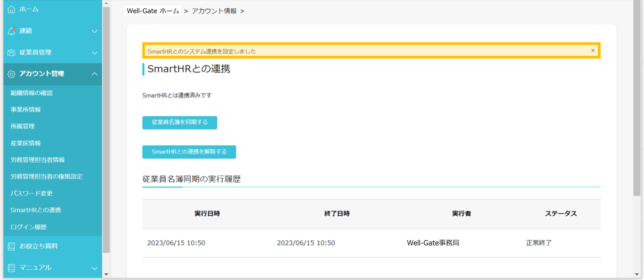Click the main page scrollbar down arrow

(x=637, y=275)
